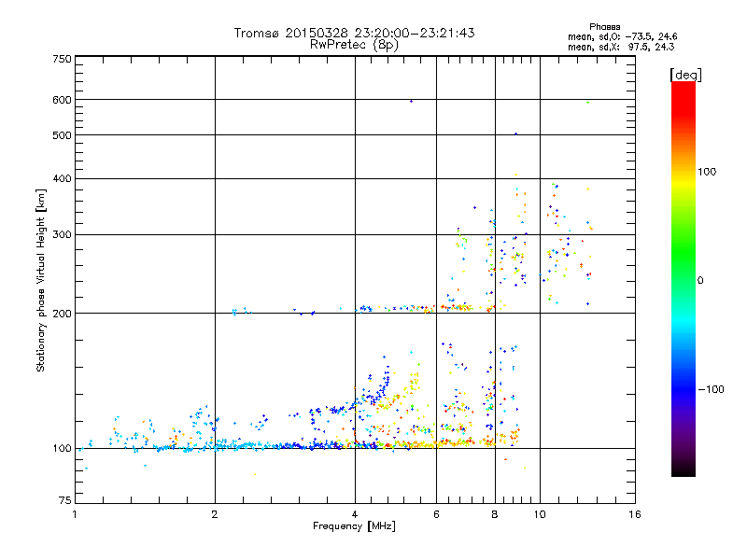Click the x-axis tick label '2'
This screenshot has height=560, width=747.
215,514
